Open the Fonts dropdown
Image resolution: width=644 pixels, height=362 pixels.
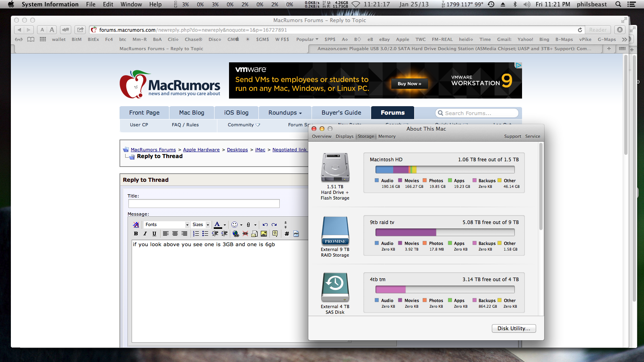[167, 224]
